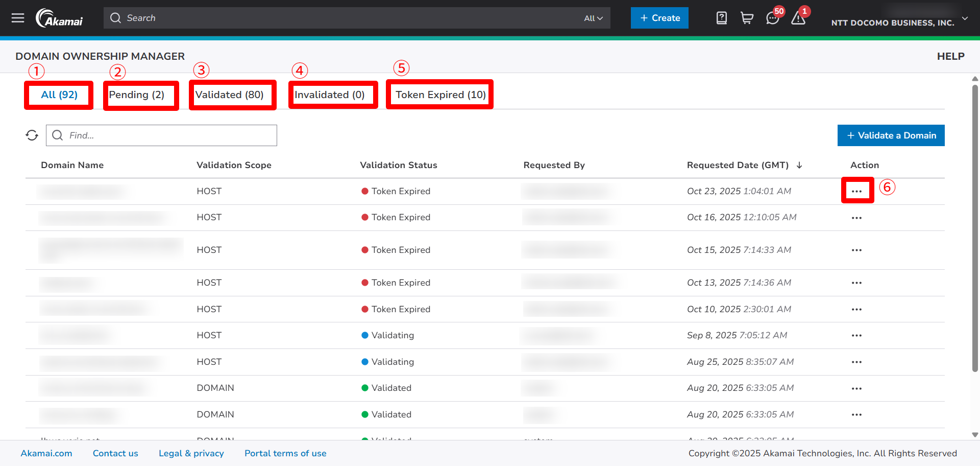Expand the search scope All dropdown
Viewport: 980px width, 466px height.
click(593, 18)
